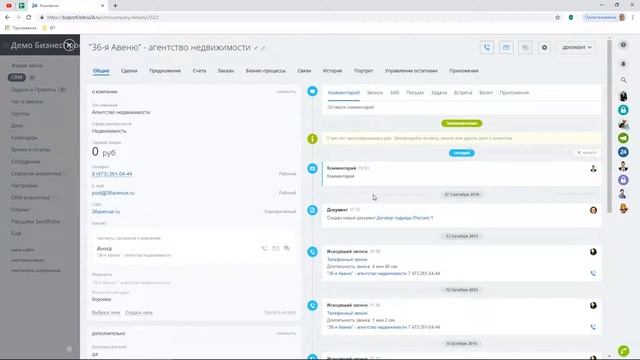The width and height of the screenshot is (640, 360).
Task: Open the 36avenue.ru website link
Action: click(x=106, y=211)
